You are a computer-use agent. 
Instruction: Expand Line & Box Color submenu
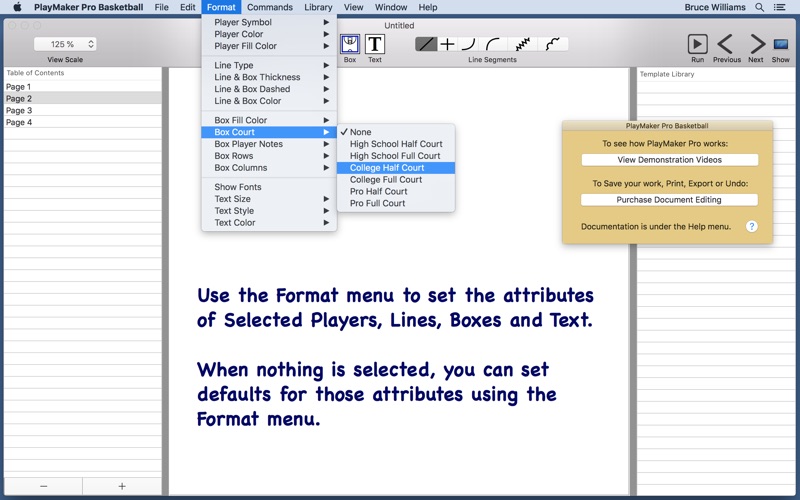point(269,101)
